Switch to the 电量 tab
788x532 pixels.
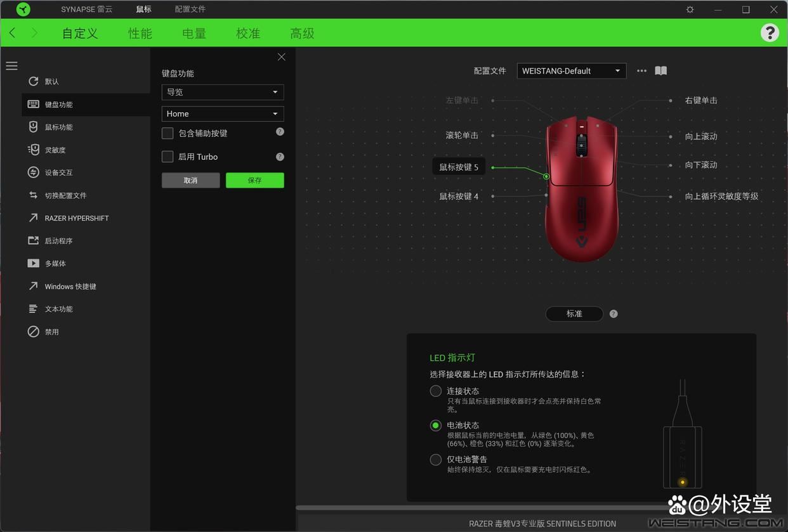click(x=194, y=33)
